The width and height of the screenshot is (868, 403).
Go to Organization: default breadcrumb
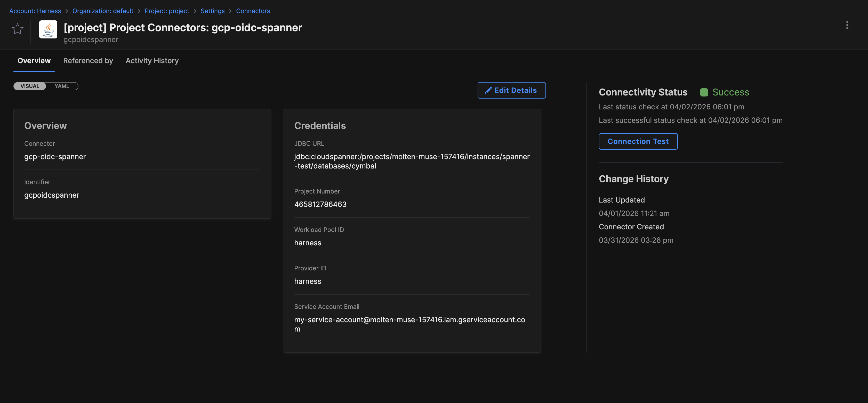(x=103, y=11)
